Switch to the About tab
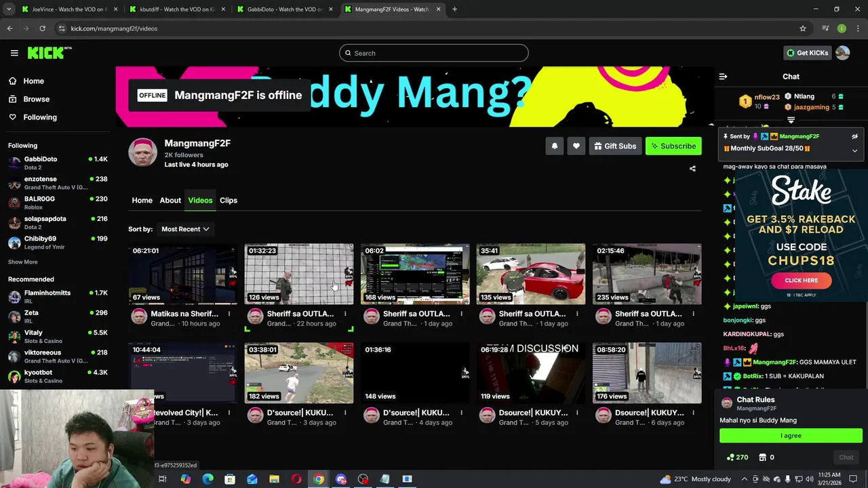This screenshot has width=868, height=488. pos(170,200)
